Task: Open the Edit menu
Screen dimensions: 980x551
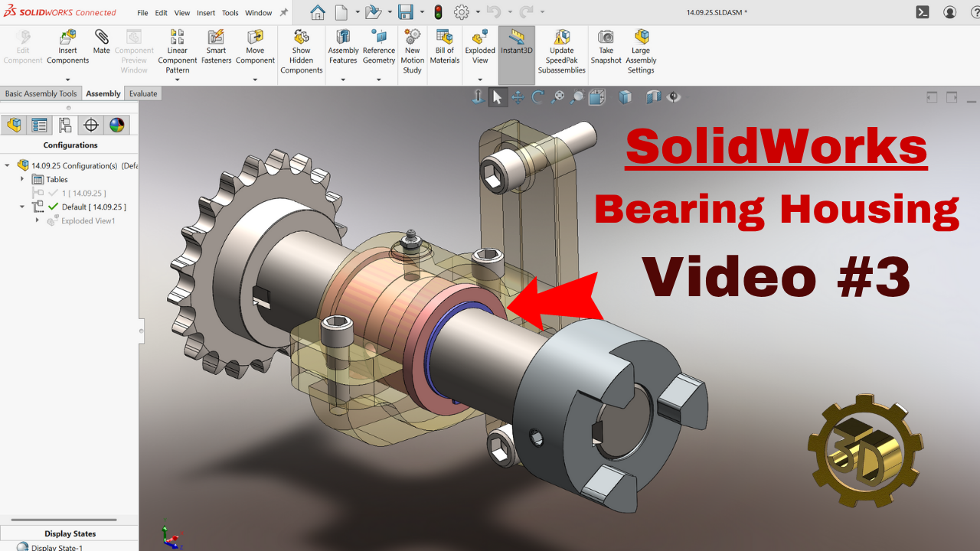Action: [162, 13]
